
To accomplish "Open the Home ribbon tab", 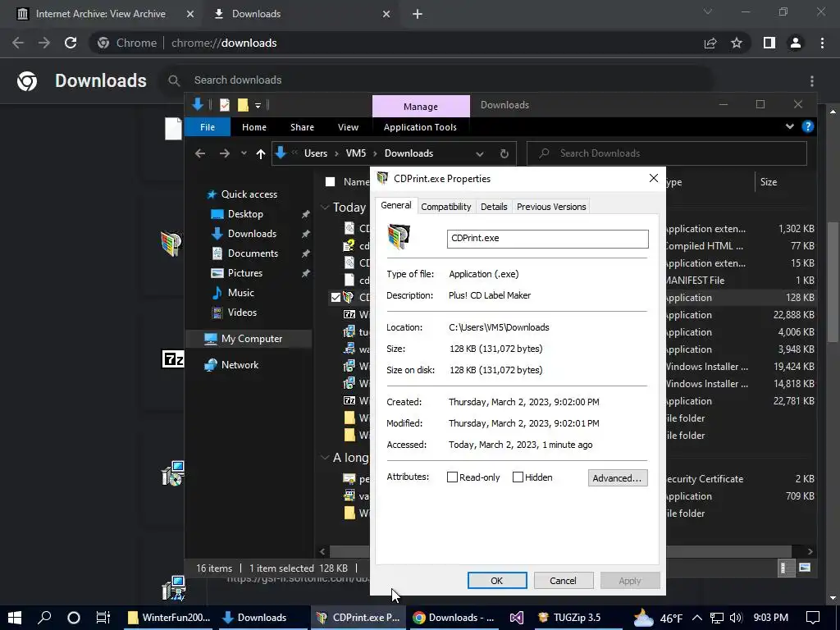I will pos(254,127).
